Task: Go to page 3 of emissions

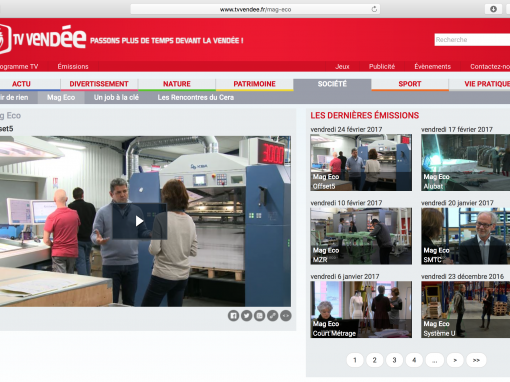Action: click(x=394, y=360)
